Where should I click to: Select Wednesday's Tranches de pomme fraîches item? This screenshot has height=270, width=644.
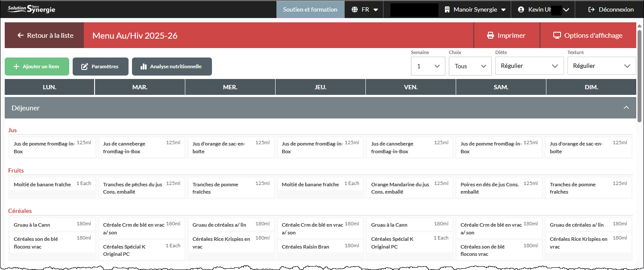pos(231,188)
